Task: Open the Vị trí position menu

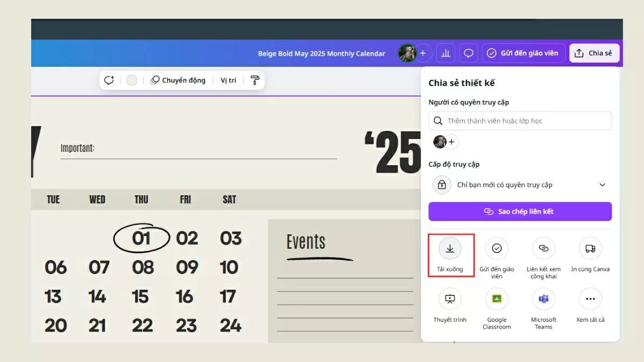Action: 228,80
